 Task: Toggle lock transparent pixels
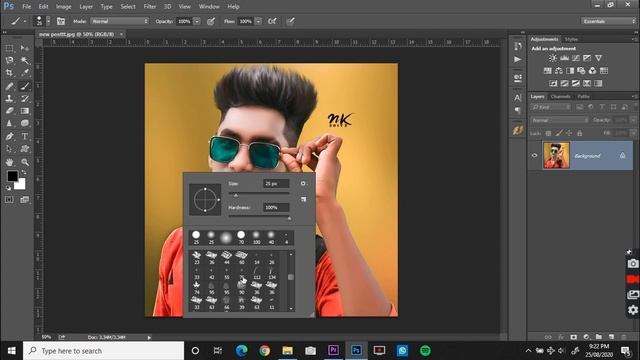(548, 133)
